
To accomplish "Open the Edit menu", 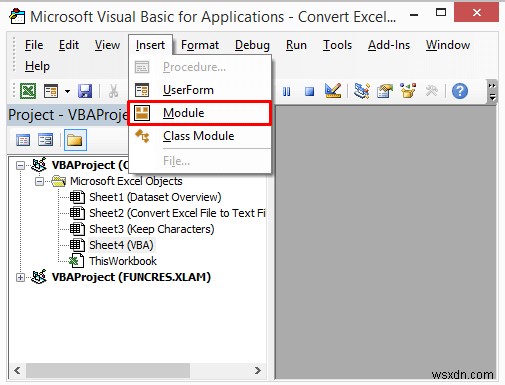I will pos(69,45).
